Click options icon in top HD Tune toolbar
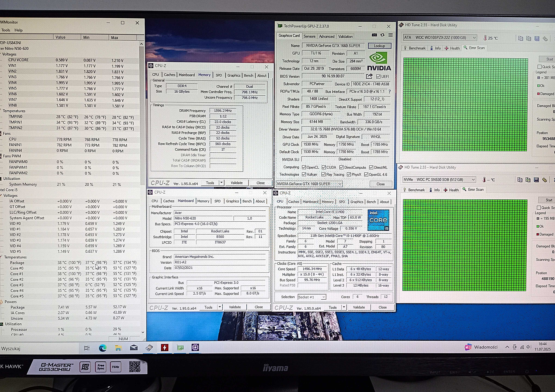Viewport: 555px width, 392px height. [x=545, y=38]
